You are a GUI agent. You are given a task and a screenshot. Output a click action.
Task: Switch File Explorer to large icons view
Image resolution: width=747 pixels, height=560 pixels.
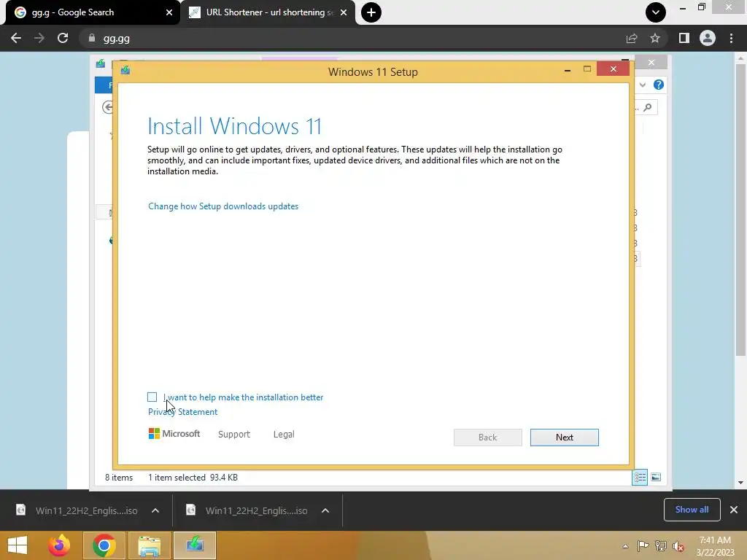(656, 477)
